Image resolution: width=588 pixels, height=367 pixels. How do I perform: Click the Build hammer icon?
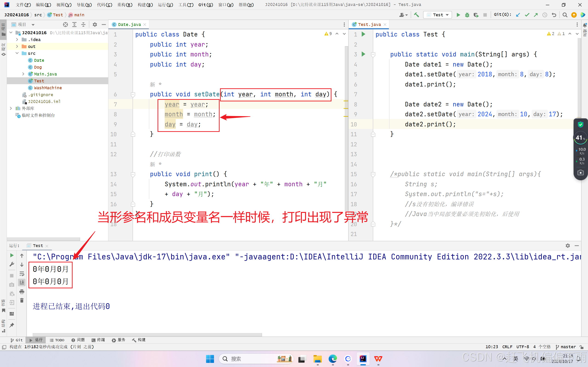pos(416,15)
